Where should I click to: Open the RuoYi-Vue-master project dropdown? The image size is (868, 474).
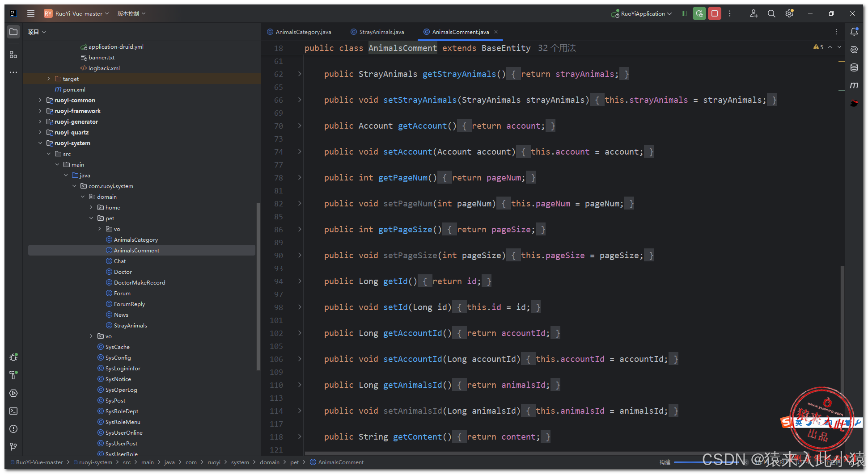(76, 13)
